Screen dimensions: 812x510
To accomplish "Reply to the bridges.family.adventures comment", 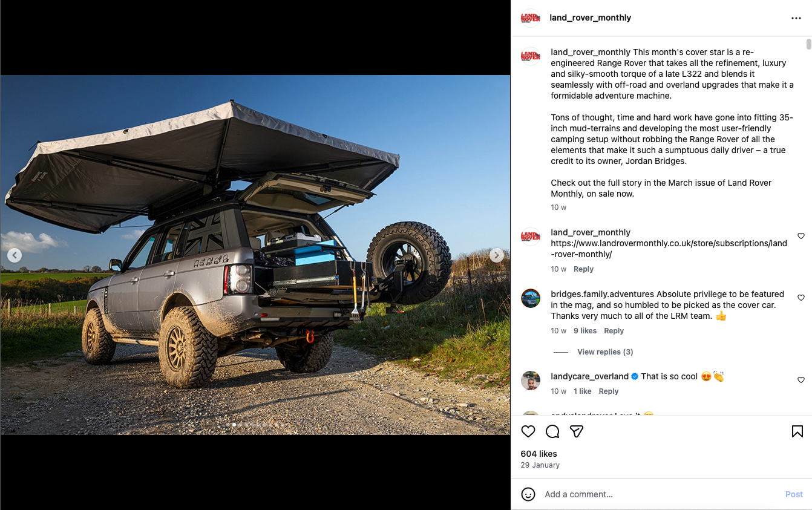I will [x=614, y=331].
